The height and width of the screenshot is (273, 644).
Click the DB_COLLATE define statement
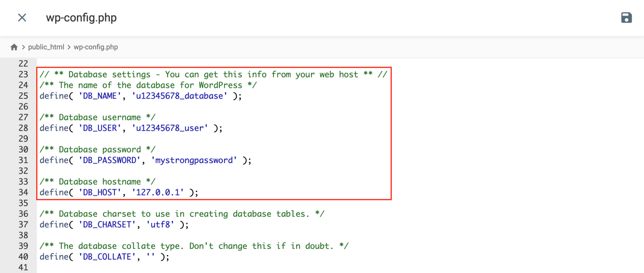[x=104, y=256]
